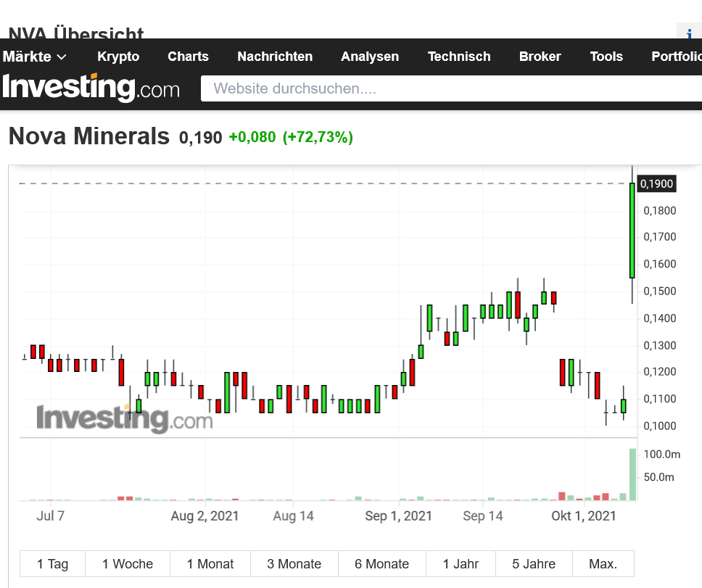Open the Portfolio menu item
The width and height of the screenshot is (702, 588).
(677, 57)
